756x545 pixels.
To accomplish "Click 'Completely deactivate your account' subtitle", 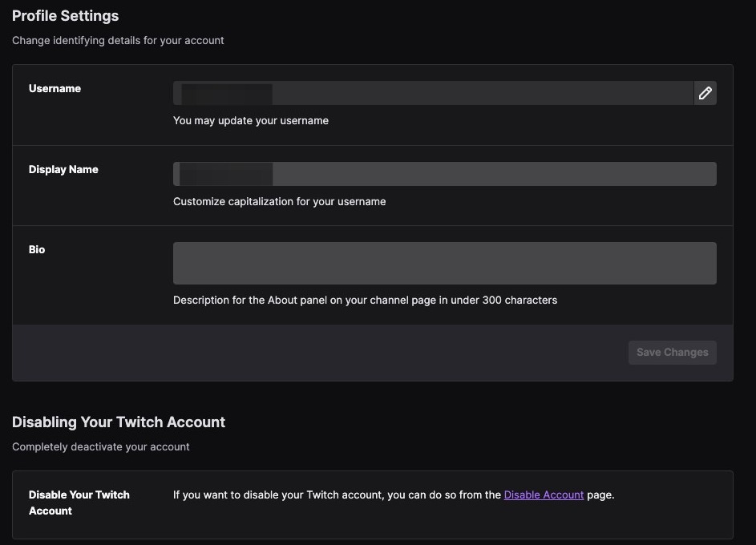I will point(101,446).
